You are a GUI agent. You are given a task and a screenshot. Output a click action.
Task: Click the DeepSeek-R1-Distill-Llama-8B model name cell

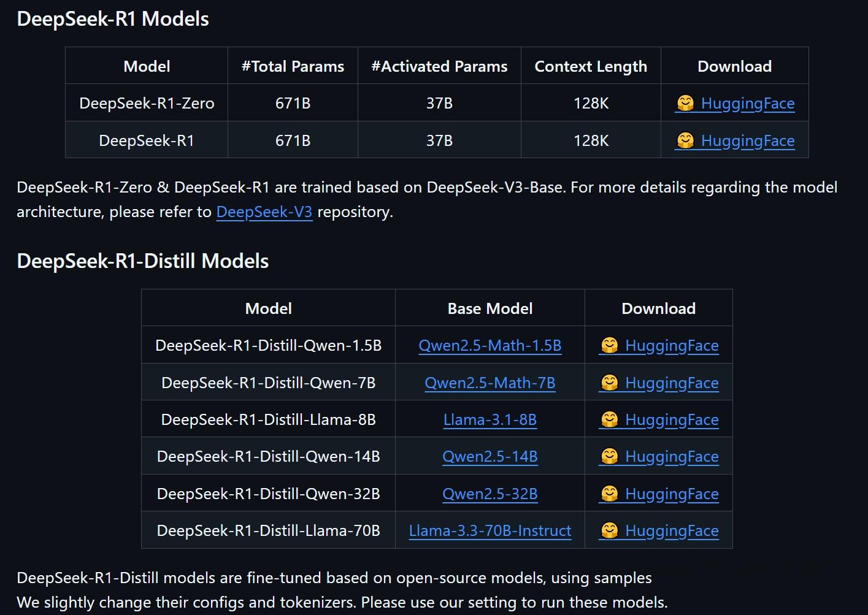click(x=269, y=419)
